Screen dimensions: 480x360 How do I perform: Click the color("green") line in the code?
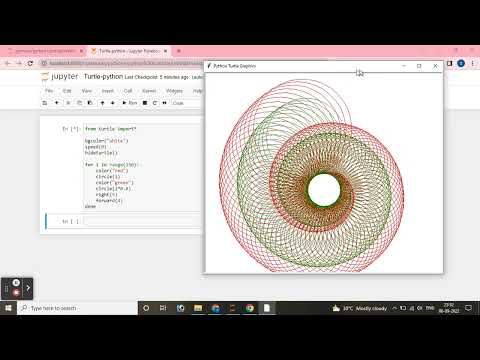click(x=114, y=183)
